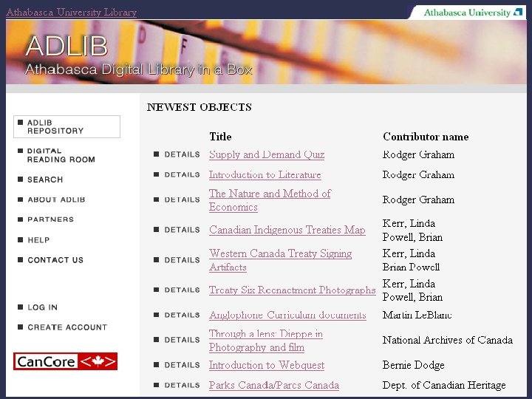The width and height of the screenshot is (532, 399).
Task: Open Supply and Demand Quiz link
Action: click(267, 154)
